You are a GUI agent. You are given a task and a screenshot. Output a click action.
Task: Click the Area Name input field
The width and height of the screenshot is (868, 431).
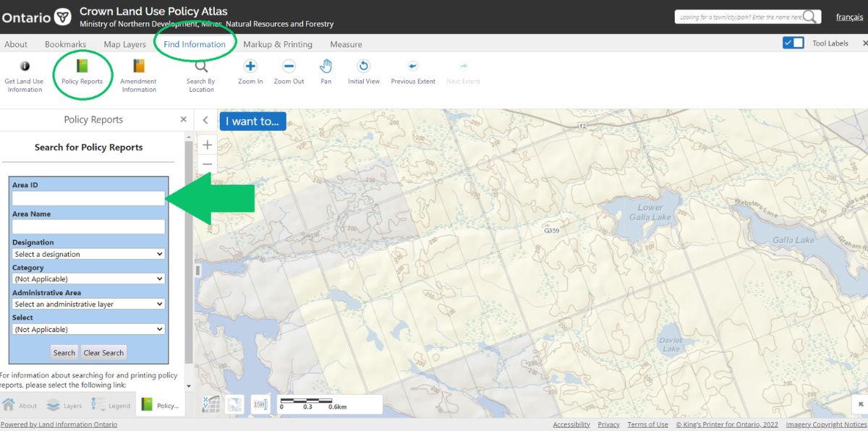pos(88,227)
